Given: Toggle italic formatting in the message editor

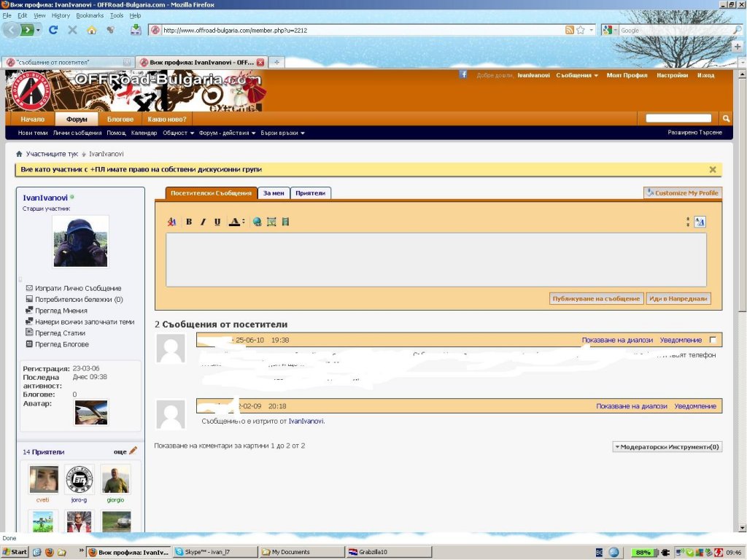Looking at the screenshot, I should pyautogui.click(x=203, y=222).
